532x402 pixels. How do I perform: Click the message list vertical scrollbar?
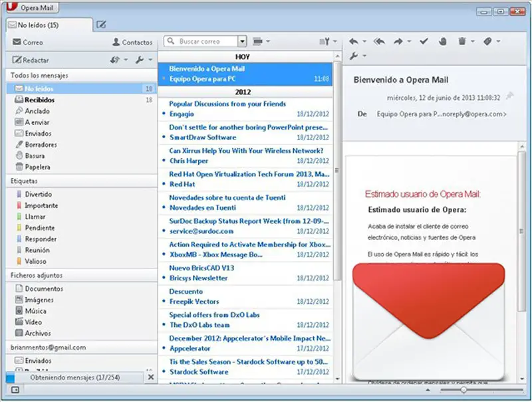coord(337,171)
